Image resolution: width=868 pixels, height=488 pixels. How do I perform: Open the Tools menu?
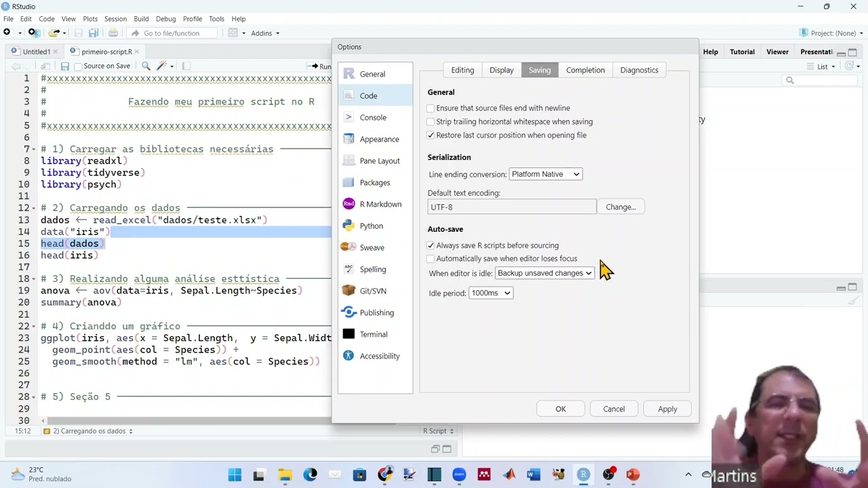[216, 19]
